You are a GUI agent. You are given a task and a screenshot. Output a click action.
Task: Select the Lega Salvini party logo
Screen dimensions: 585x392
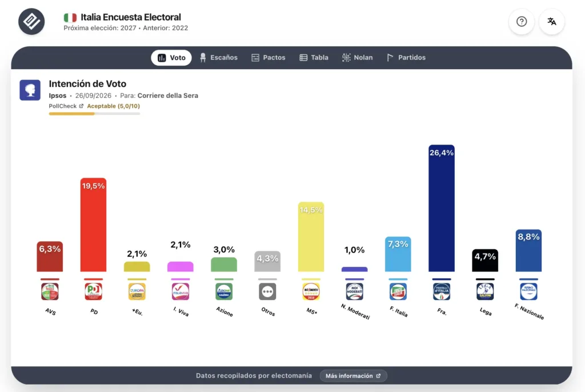pos(485,291)
